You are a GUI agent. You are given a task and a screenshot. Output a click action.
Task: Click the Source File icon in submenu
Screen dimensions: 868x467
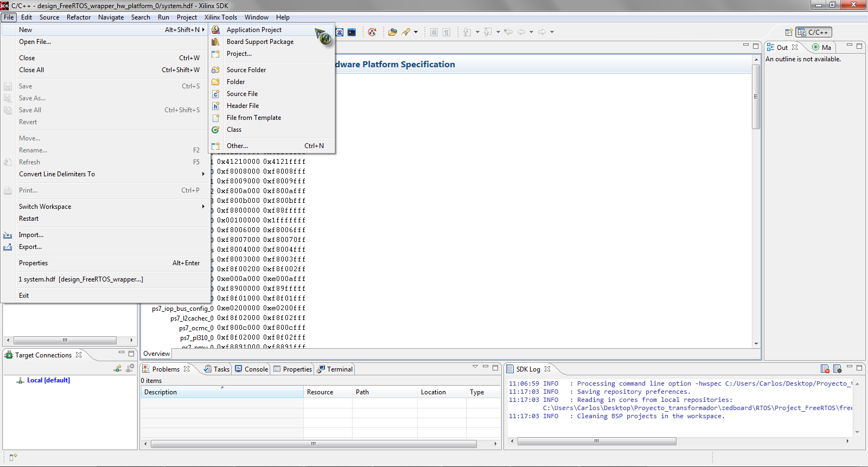[x=215, y=94]
